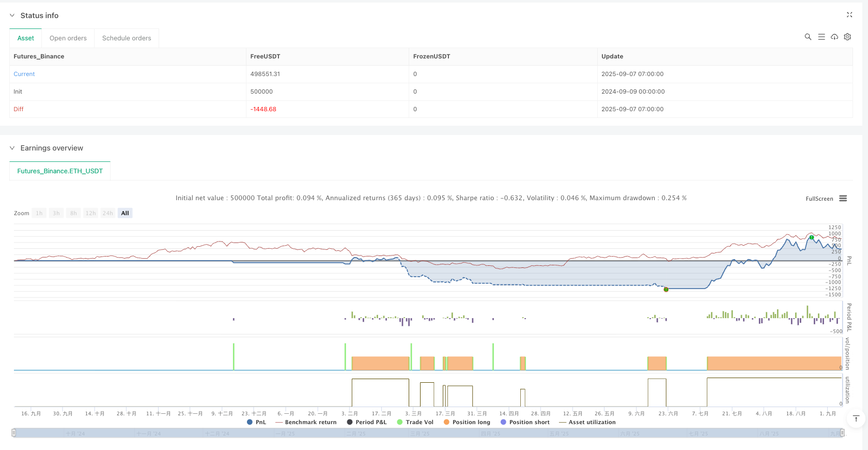This screenshot has width=868, height=450.
Task: Open the list view menu icon
Action: [822, 37]
